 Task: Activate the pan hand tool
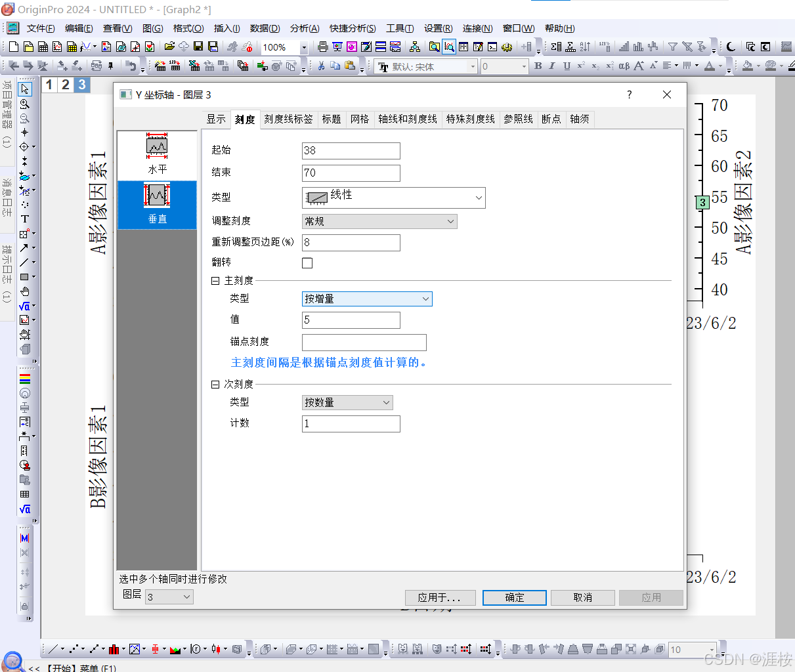click(x=24, y=291)
